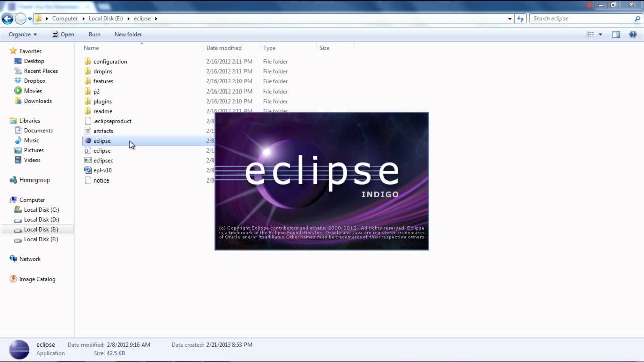Click Favorites in the navigation pane

30,51
